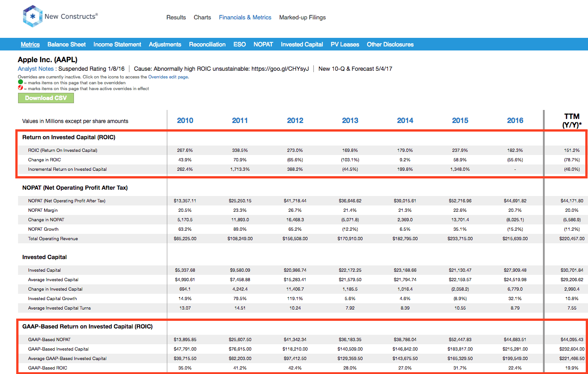Click the NOPAT Margin row label

(43, 210)
